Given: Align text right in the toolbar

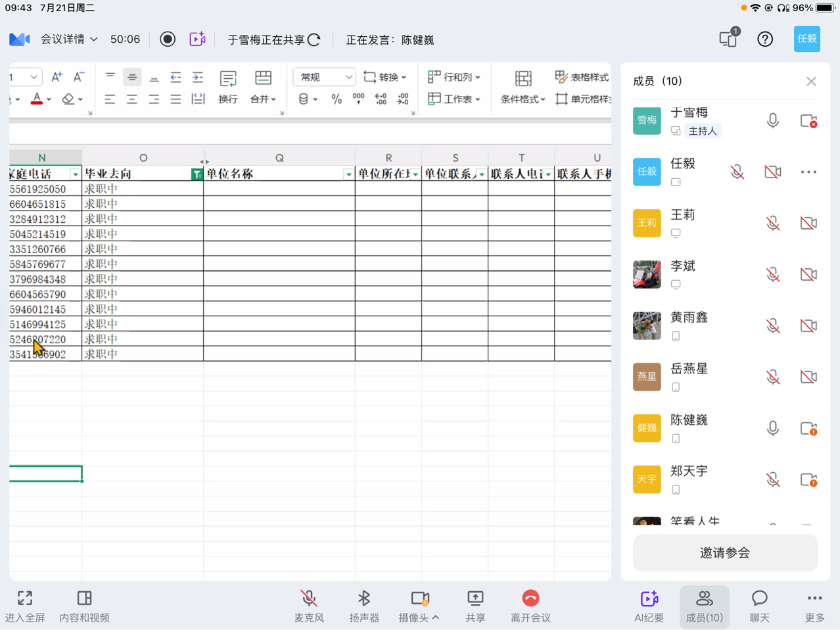Looking at the screenshot, I should (x=154, y=99).
